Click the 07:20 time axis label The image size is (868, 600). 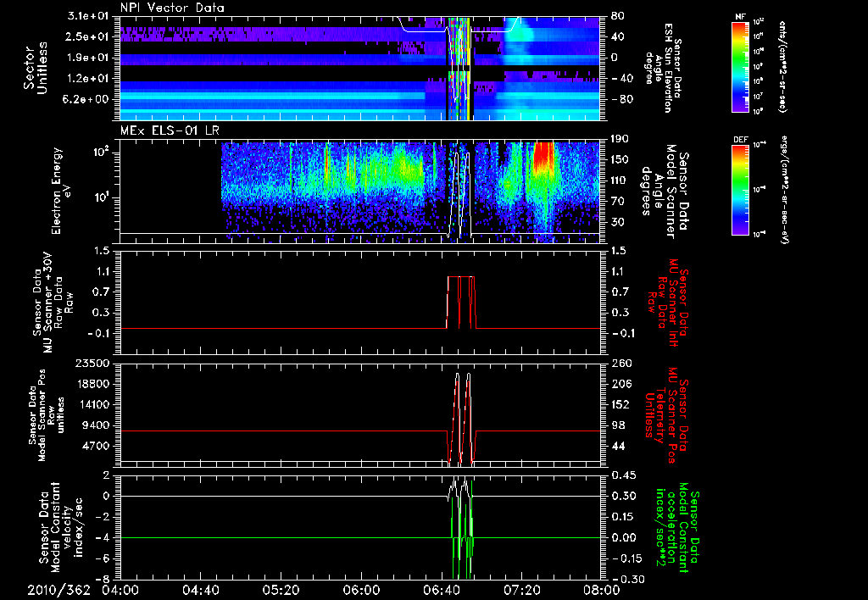(520, 590)
